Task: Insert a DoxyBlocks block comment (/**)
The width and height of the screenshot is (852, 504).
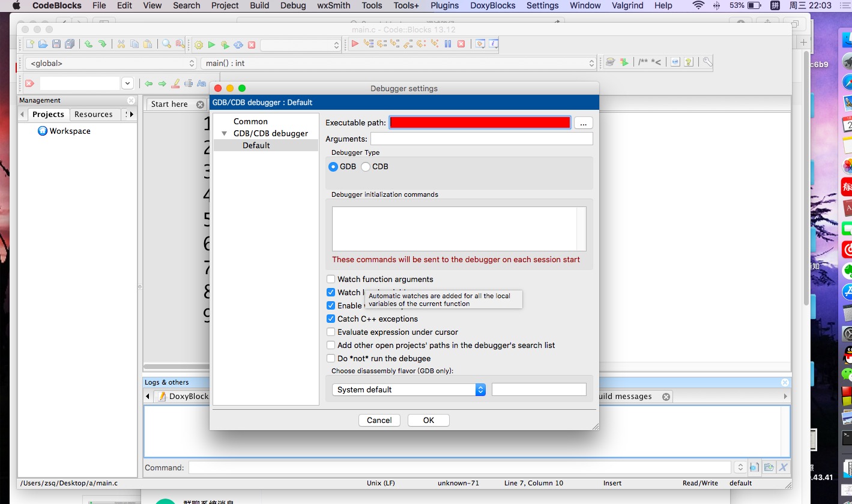Action: click(643, 62)
